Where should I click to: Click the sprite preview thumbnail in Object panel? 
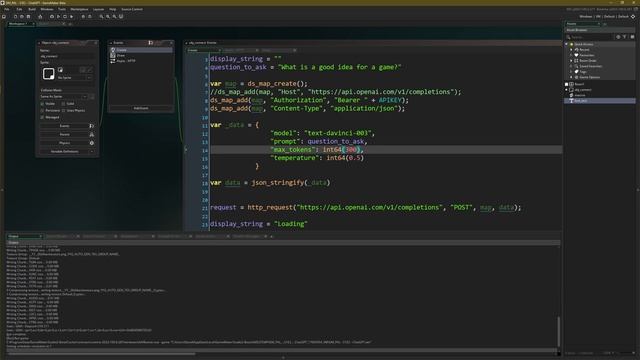point(49,73)
